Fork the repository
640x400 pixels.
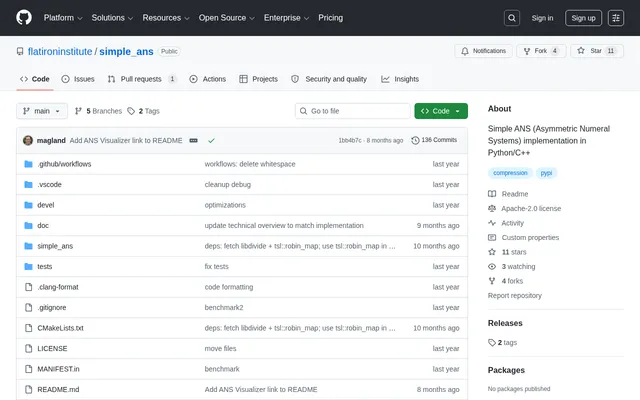pyautogui.click(x=541, y=51)
